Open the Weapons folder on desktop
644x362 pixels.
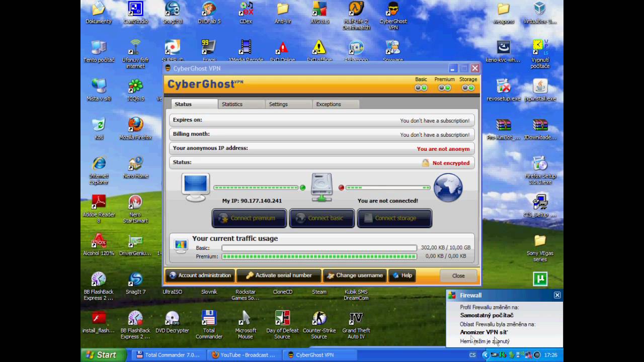[x=503, y=13]
